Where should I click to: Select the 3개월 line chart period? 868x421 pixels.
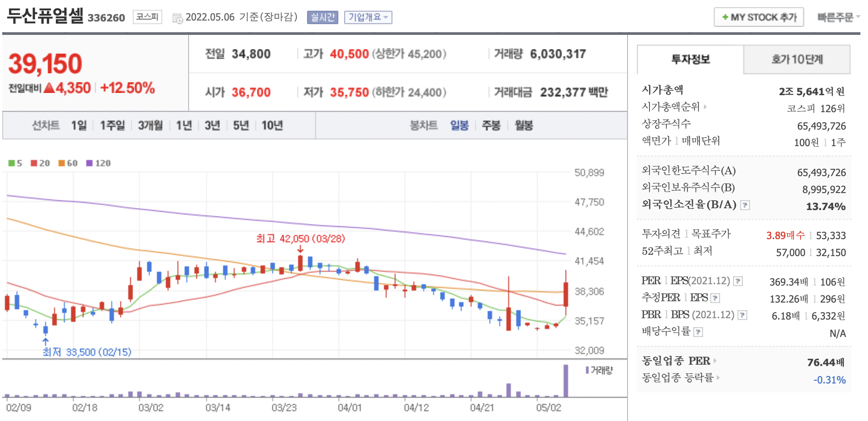click(150, 126)
